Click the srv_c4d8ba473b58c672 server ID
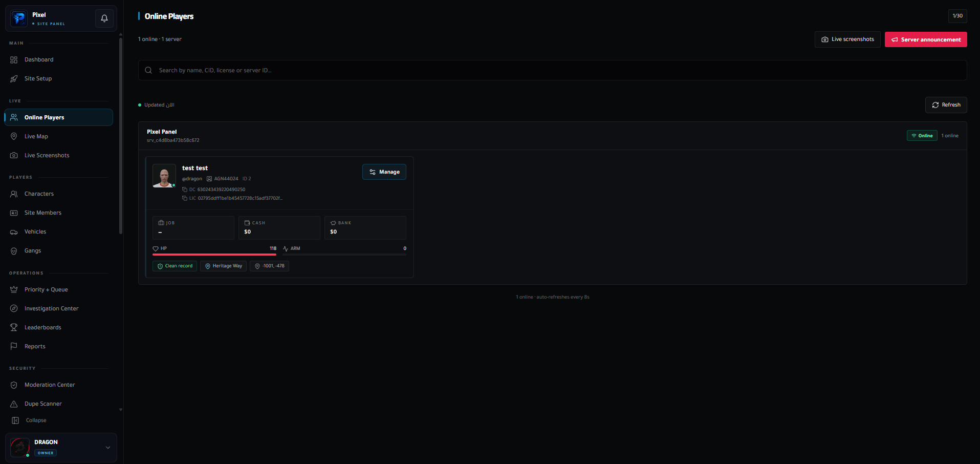The image size is (980, 464). [173, 140]
